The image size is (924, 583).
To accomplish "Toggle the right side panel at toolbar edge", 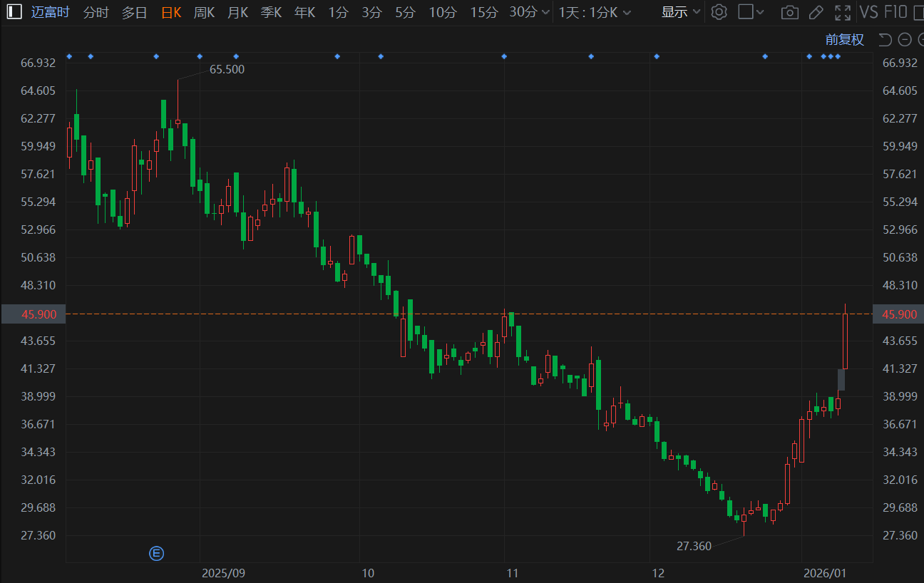I will pyautogui.click(x=920, y=12).
